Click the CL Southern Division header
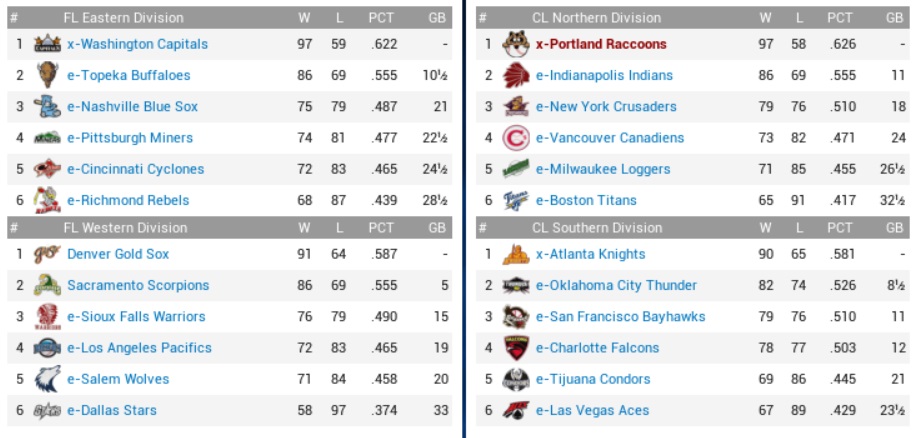This screenshot has width=916, height=438. (x=597, y=227)
